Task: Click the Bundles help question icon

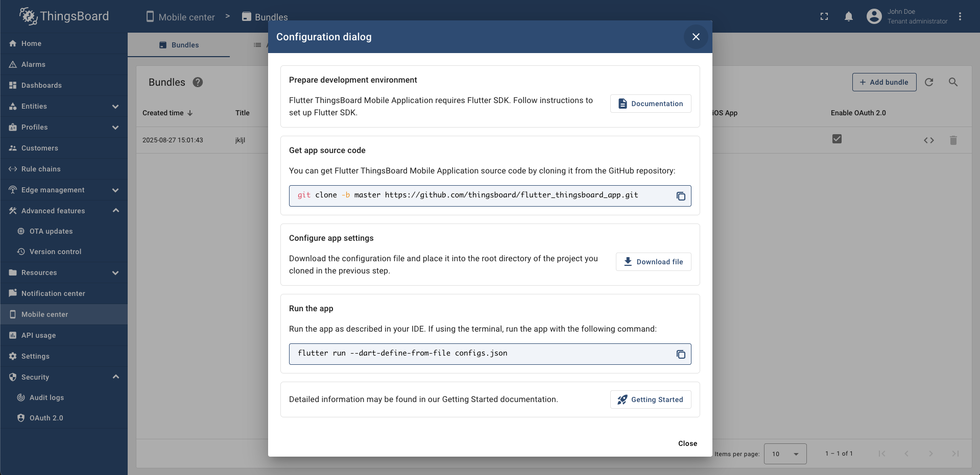Action: pyautogui.click(x=198, y=82)
